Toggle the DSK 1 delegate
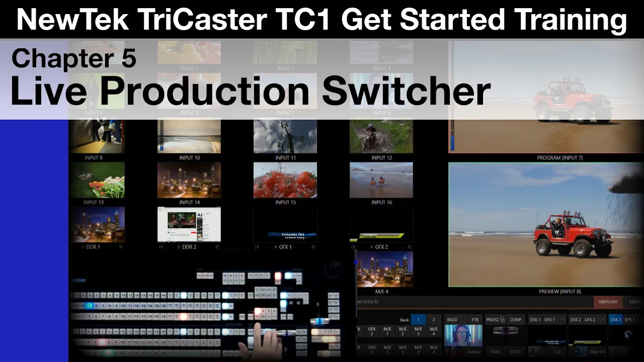Viewport: 644px width, 362px height. tap(535, 320)
